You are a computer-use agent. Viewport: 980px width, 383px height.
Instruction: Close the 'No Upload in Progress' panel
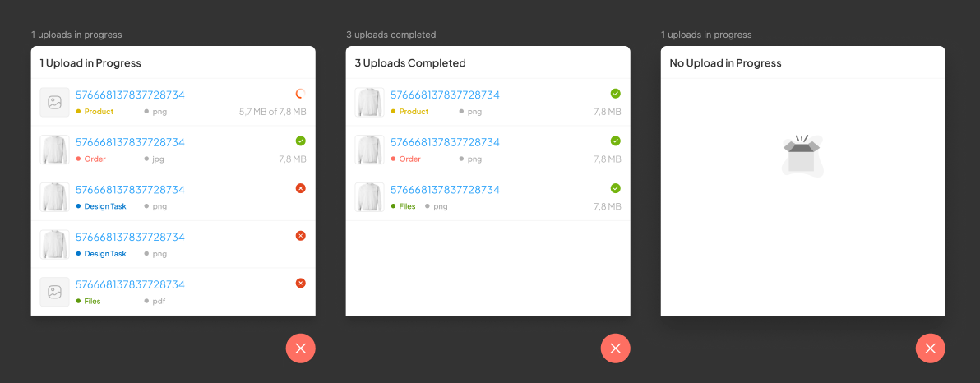coord(930,348)
